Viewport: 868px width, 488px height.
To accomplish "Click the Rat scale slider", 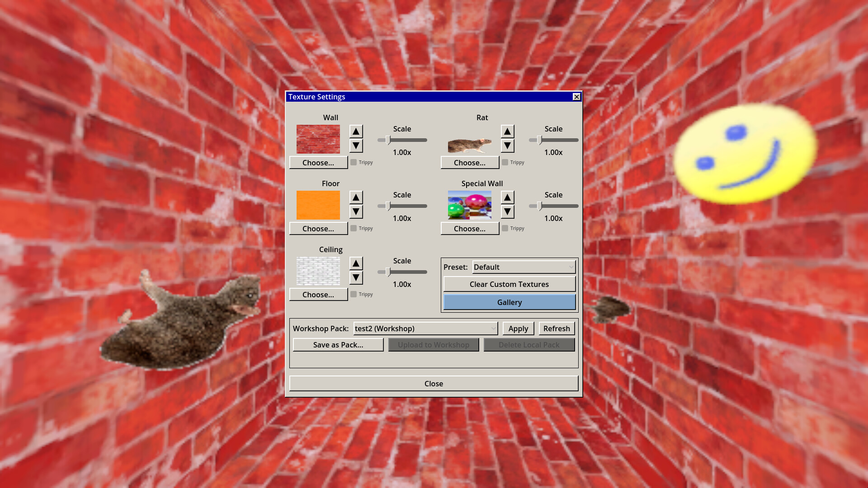I will point(553,140).
